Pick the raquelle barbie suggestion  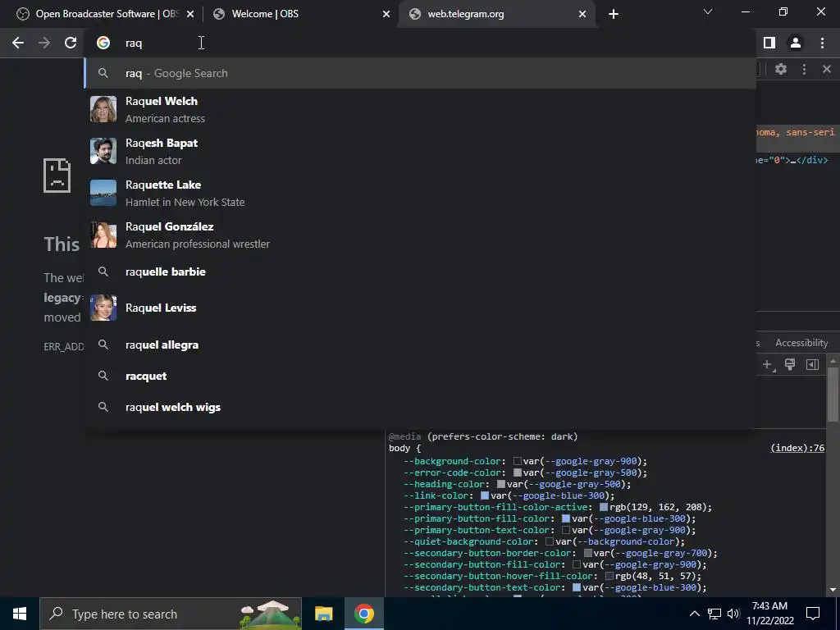click(420, 272)
